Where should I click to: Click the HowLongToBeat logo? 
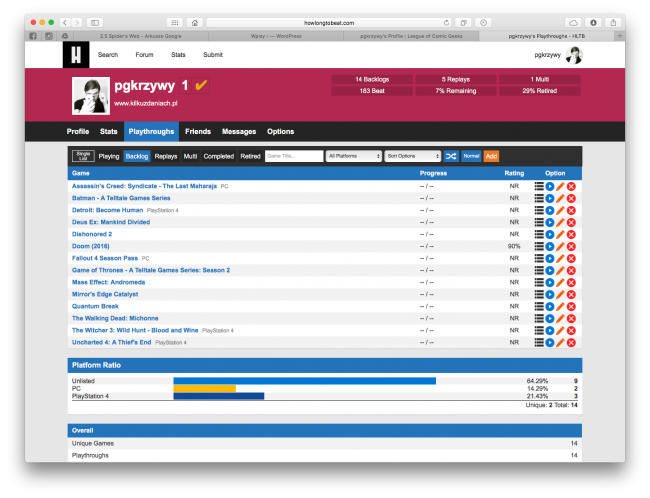[76, 55]
